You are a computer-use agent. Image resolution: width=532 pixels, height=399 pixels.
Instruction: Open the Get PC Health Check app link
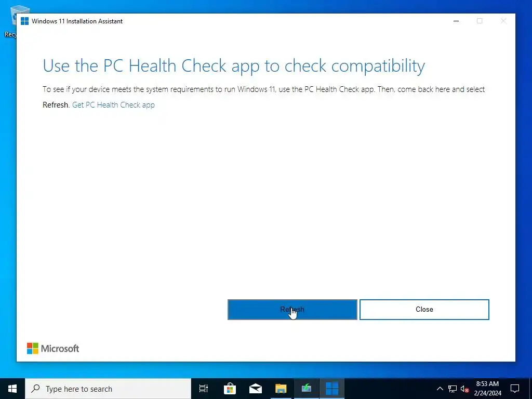tap(113, 105)
